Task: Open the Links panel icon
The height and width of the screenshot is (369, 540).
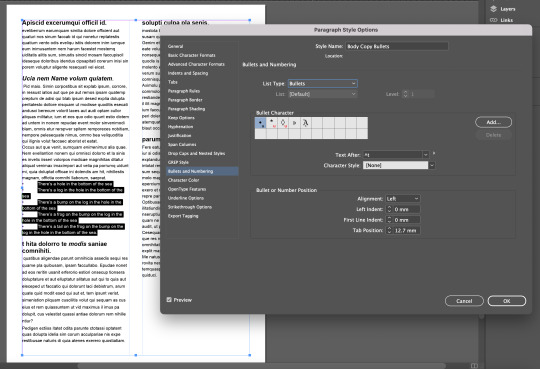Action: (x=494, y=20)
